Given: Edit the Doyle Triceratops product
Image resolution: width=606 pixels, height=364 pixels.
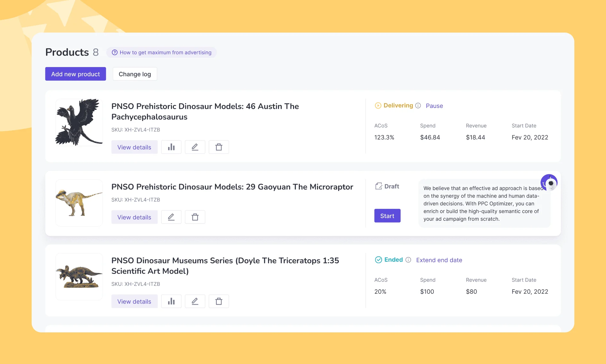Looking at the screenshot, I should (x=195, y=301).
